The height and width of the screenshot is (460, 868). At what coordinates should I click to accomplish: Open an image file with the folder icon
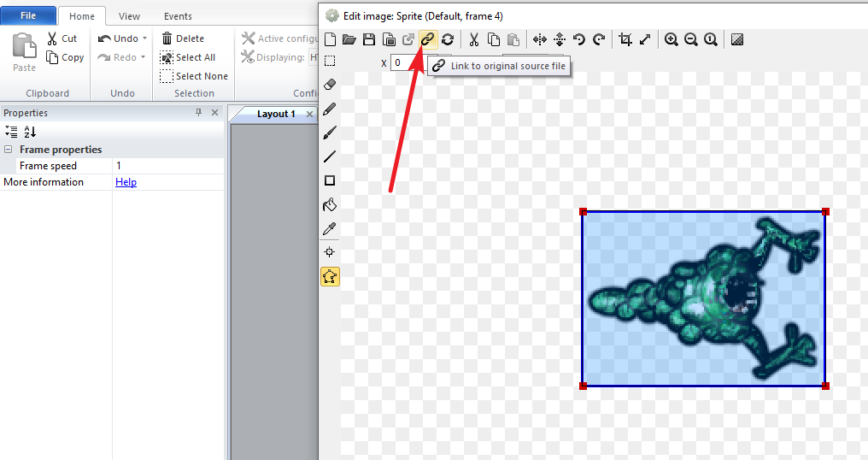click(x=349, y=39)
